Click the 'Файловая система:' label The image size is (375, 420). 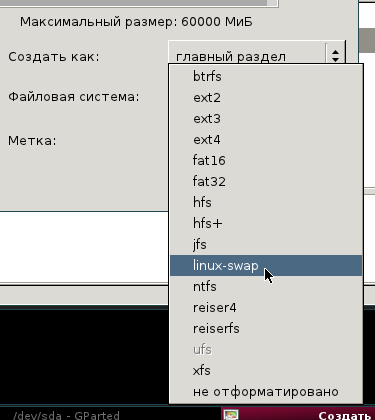coord(74,97)
